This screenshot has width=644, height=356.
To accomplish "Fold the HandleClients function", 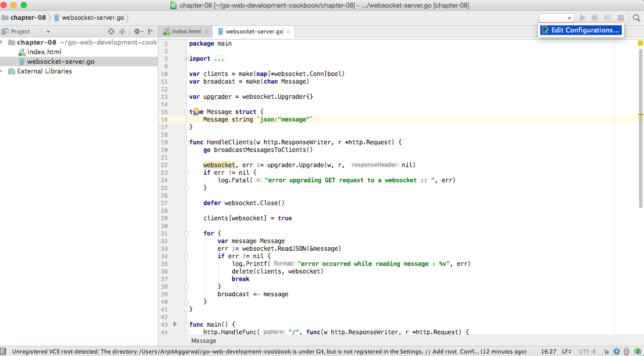I will click(x=186, y=142).
